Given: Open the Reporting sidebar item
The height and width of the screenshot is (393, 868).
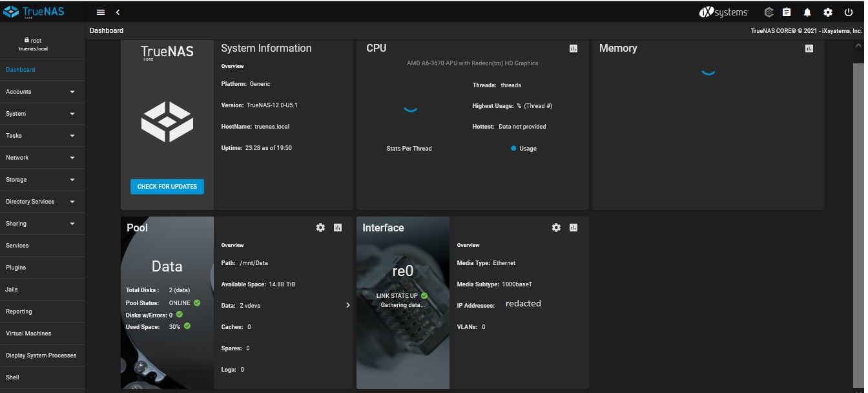Looking at the screenshot, I should 42,312.
